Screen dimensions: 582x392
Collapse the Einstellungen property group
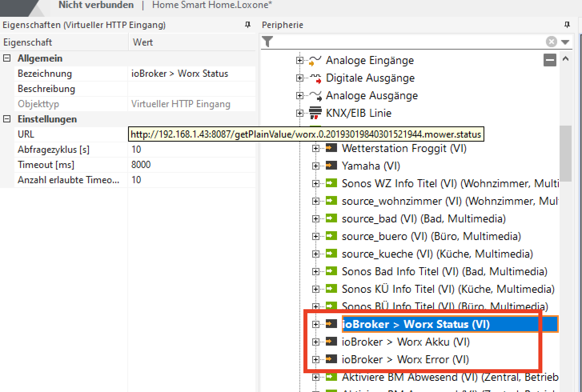[7, 119]
